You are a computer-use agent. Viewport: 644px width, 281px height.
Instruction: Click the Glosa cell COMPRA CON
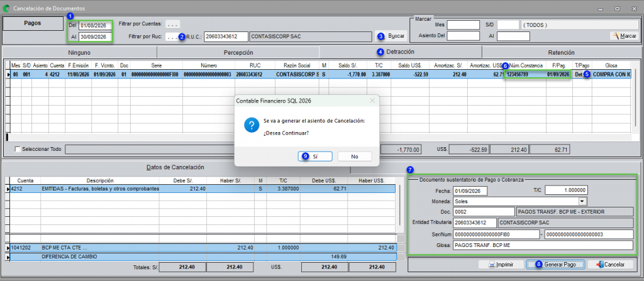[x=611, y=74]
